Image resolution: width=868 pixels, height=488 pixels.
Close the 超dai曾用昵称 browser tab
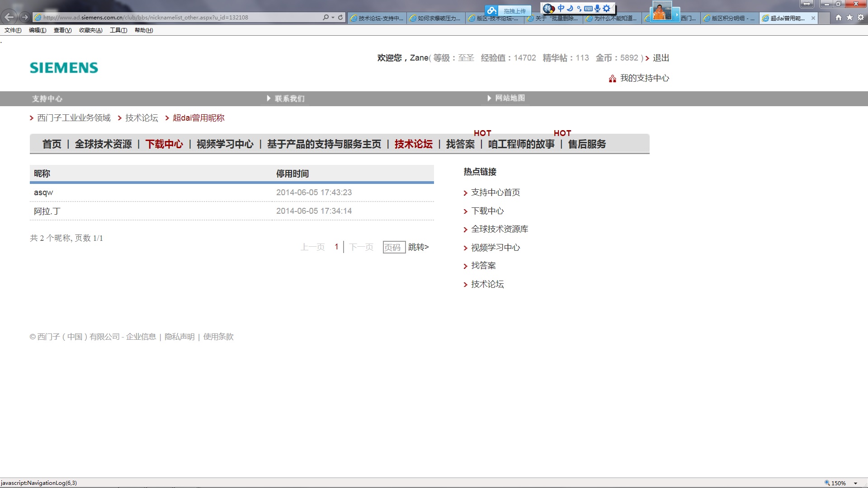click(813, 18)
